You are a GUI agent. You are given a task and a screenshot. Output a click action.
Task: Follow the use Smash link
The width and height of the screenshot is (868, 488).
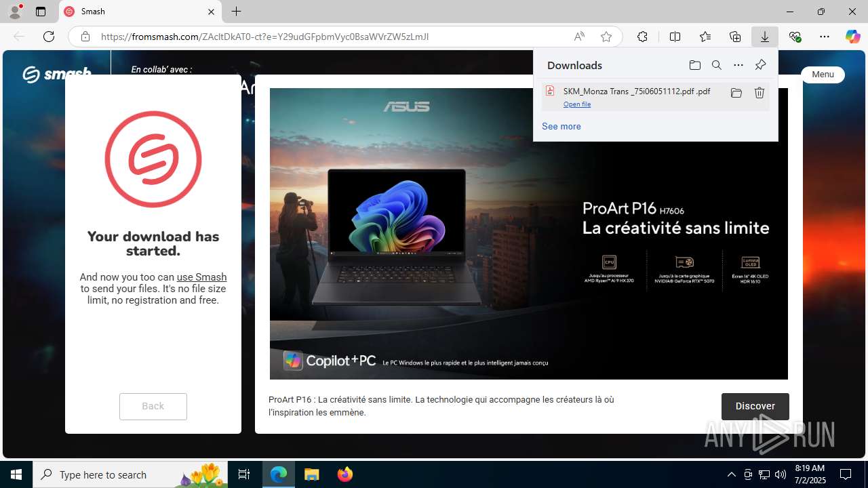(x=201, y=277)
